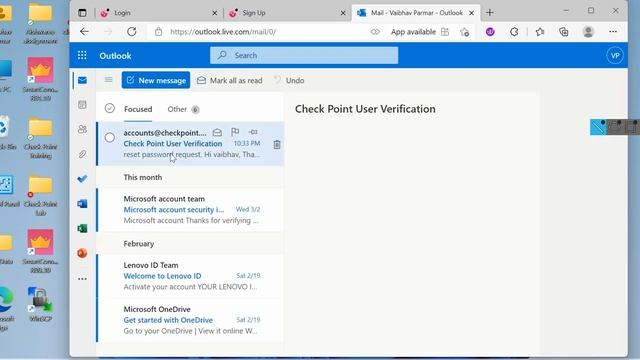Launch Word from Outlook sidebar
Viewport: 640px width, 360px height.
coord(82,203)
